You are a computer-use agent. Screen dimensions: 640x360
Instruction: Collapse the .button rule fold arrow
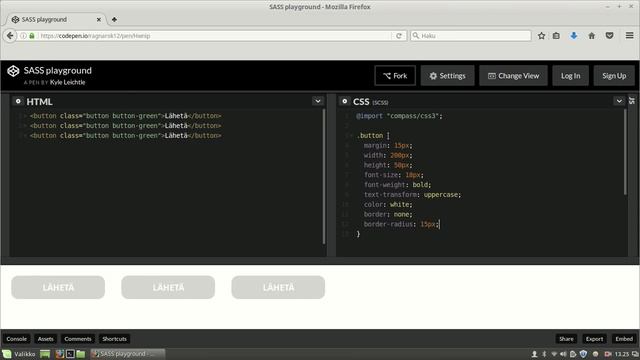[x=352, y=136]
